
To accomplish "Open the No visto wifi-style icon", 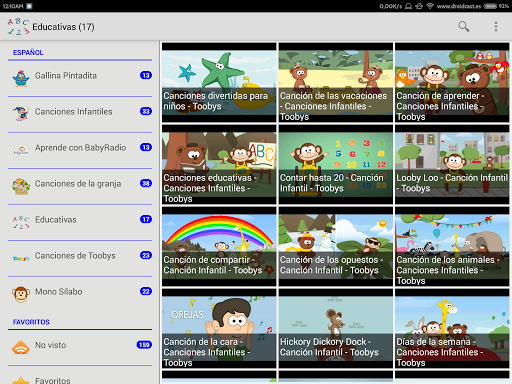I will click(21, 347).
